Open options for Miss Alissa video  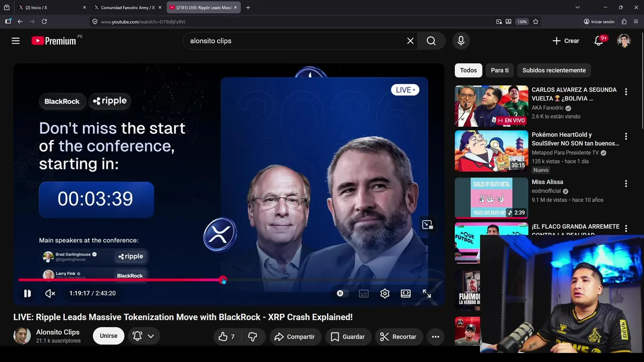(626, 184)
